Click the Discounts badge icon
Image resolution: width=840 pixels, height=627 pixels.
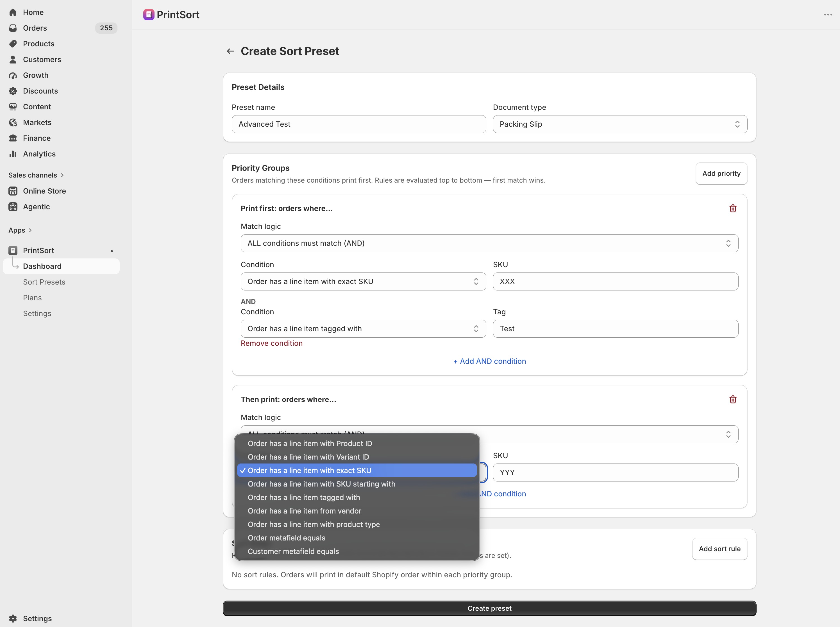point(13,91)
